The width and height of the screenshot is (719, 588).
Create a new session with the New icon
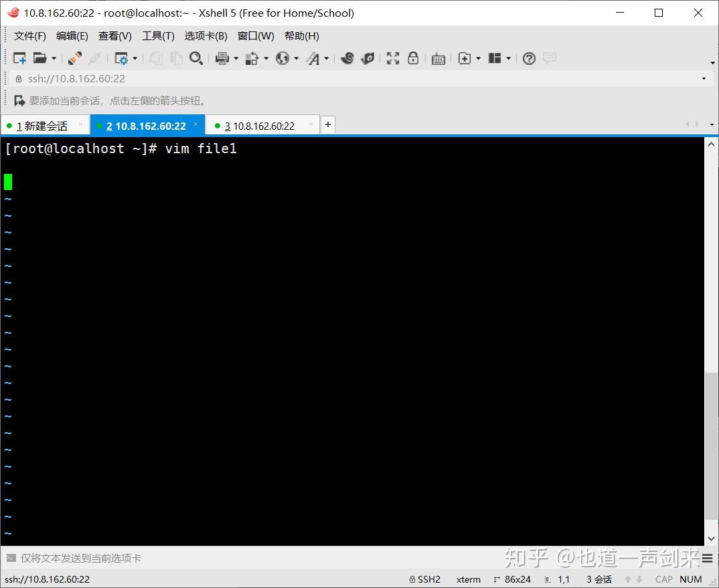pos(19,58)
